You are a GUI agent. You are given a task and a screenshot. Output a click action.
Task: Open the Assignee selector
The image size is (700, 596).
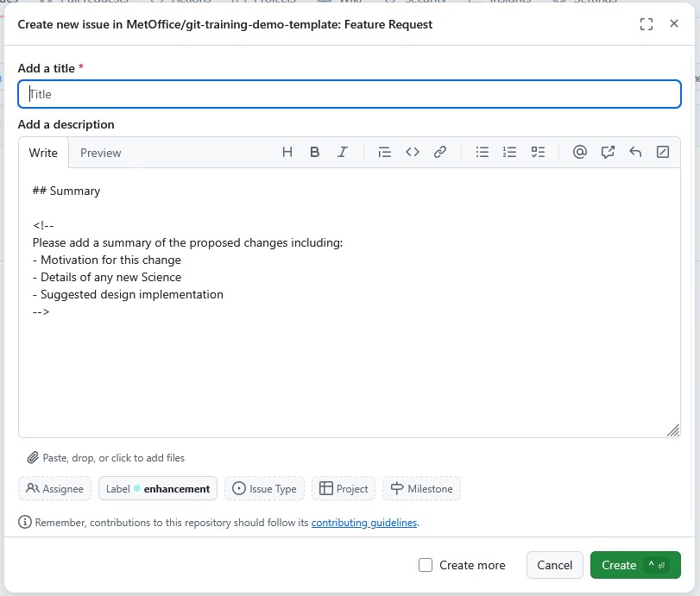(54, 488)
